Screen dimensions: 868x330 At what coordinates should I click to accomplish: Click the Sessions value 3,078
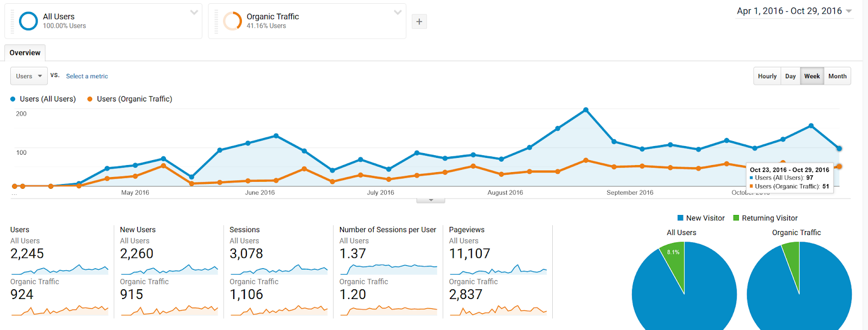(246, 253)
